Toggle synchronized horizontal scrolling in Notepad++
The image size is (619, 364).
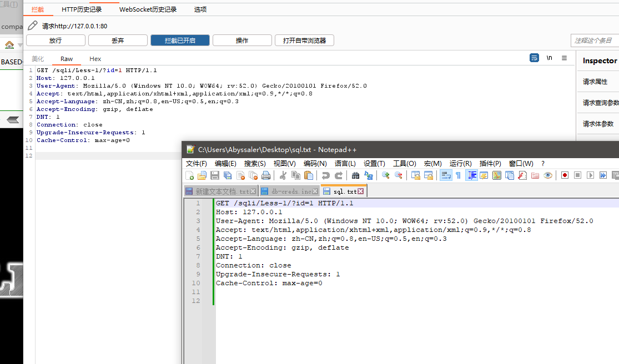coord(429,175)
